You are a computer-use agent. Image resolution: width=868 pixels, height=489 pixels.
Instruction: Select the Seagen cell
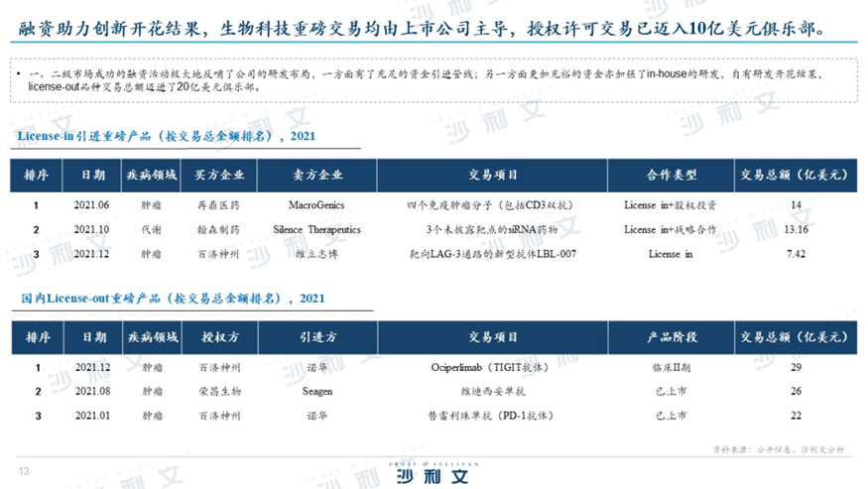coord(317,392)
